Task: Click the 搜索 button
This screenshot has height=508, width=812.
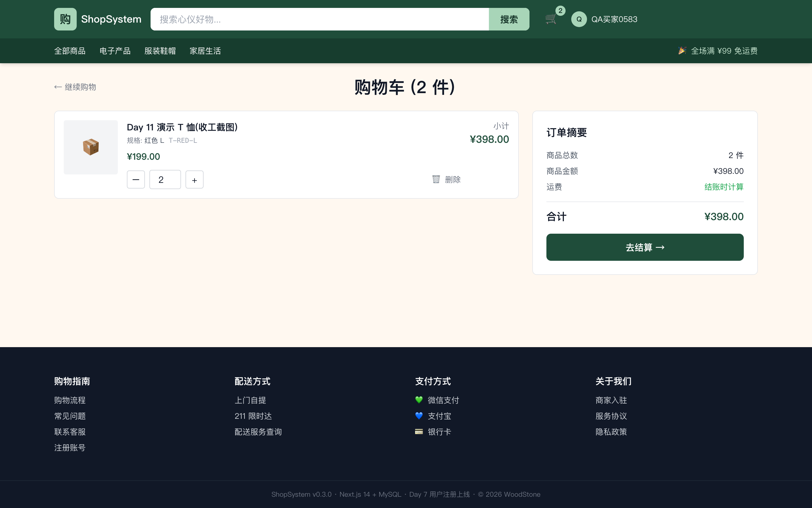Action: pyautogui.click(x=509, y=19)
